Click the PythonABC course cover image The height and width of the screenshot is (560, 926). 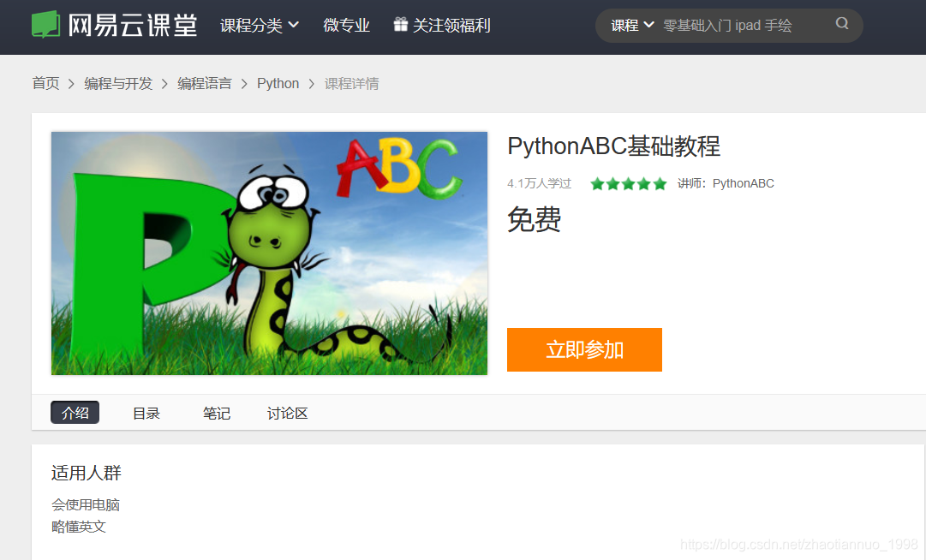pyautogui.click(x=269, y=253)
